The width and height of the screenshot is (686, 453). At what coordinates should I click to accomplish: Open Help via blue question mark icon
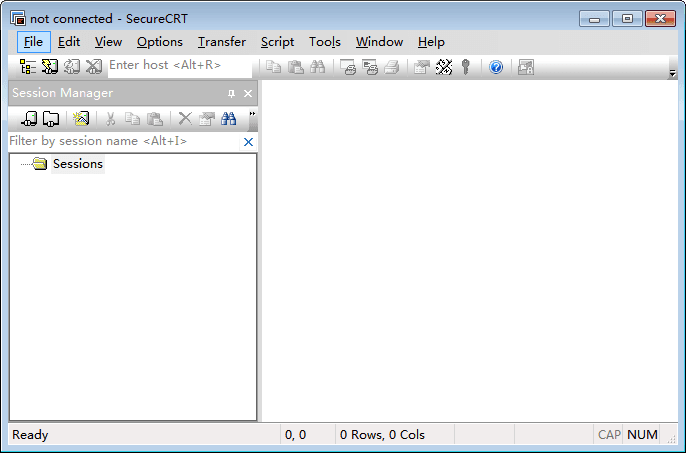495,67
